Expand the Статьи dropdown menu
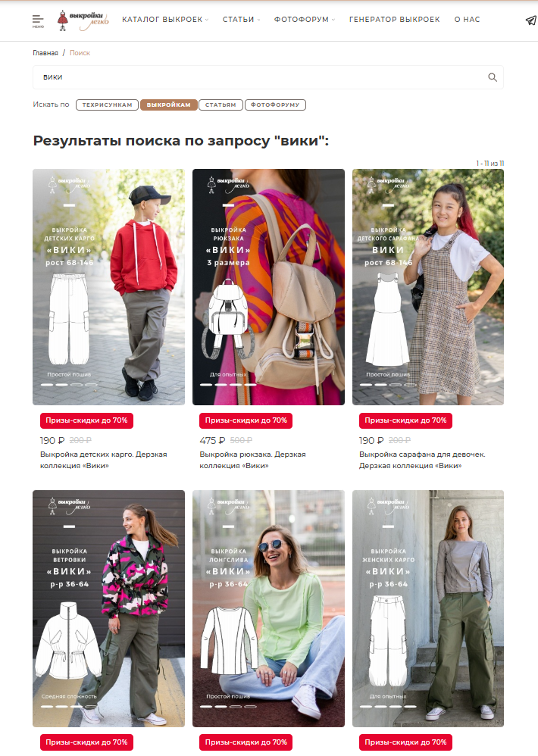The image size is (538, 756). click(241, 19)
